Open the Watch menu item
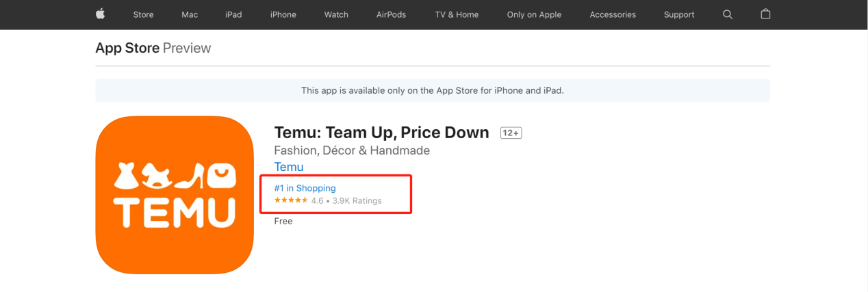This screenshot has width=868, height=292. [336, 14]
